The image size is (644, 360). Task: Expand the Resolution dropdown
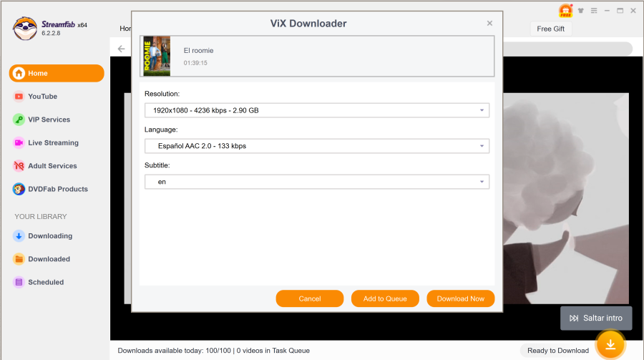point(317,110)
